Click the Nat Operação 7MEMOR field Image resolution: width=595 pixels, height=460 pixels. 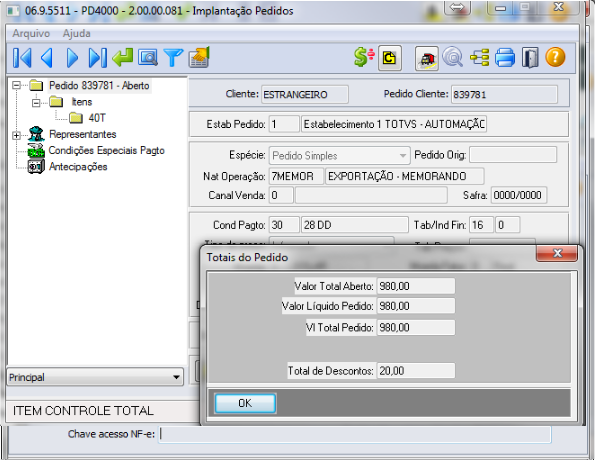pyautogui.click(x=296, y=176)
